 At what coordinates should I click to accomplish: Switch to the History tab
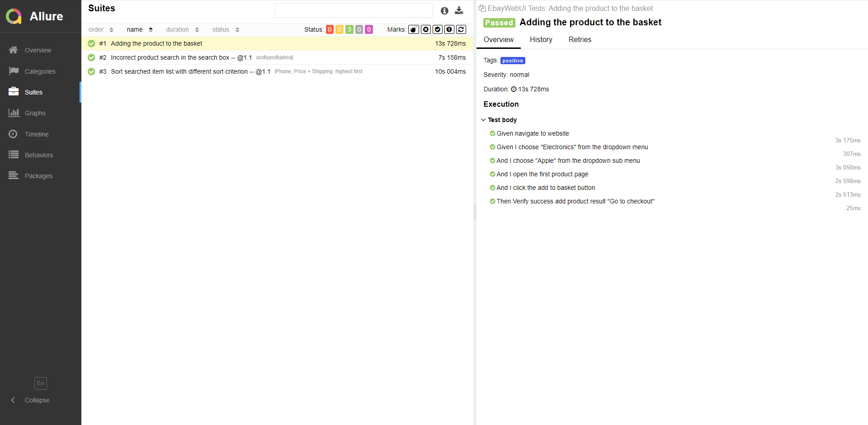point(541,40)
